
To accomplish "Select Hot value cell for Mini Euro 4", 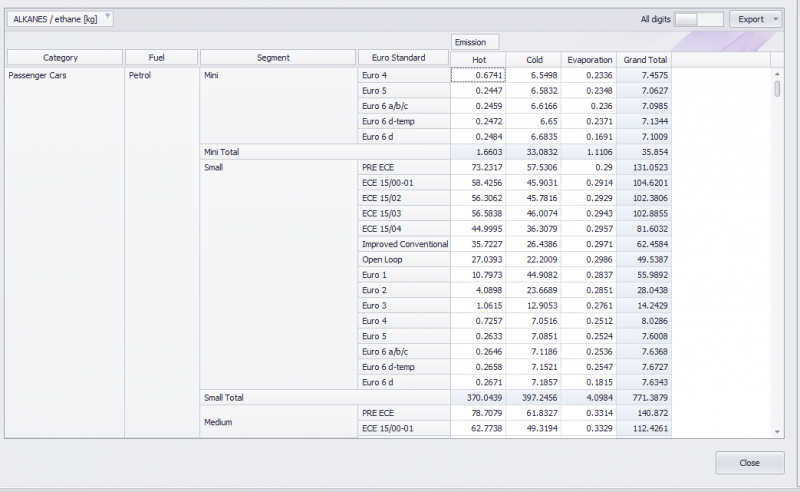I will point(478,75).
